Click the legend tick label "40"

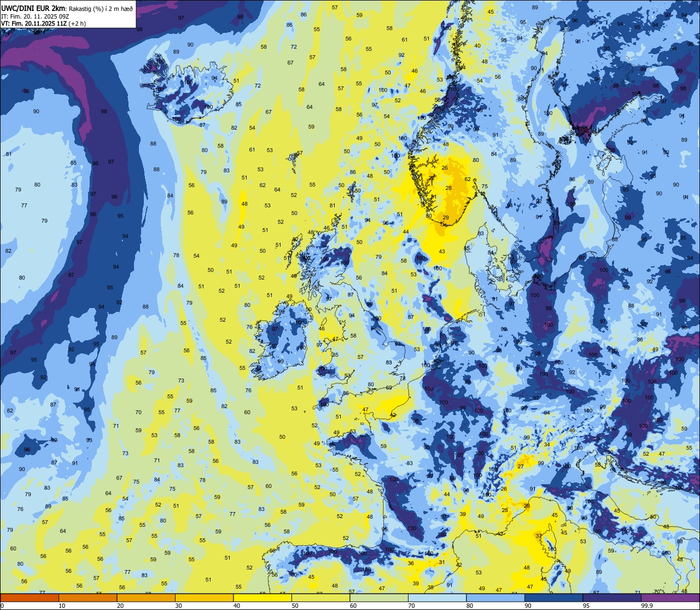click(237, 606)
